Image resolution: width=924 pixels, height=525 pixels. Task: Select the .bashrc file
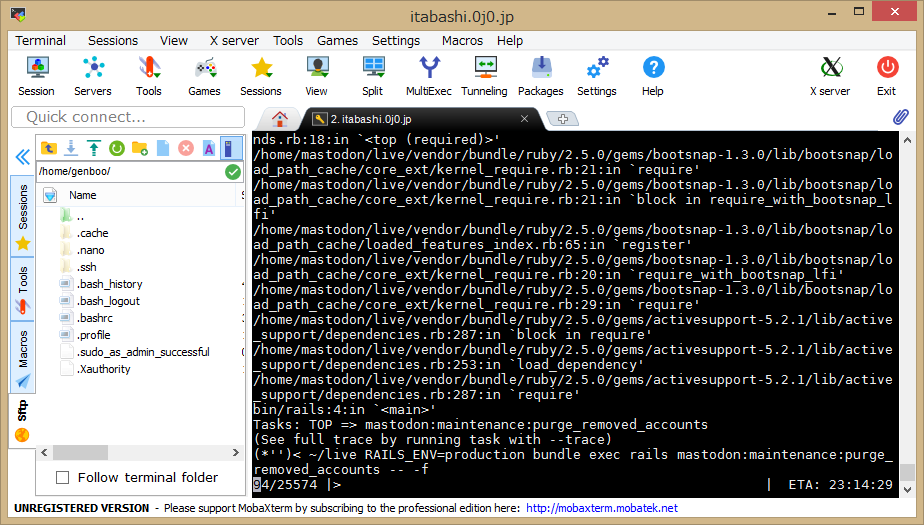98,318
